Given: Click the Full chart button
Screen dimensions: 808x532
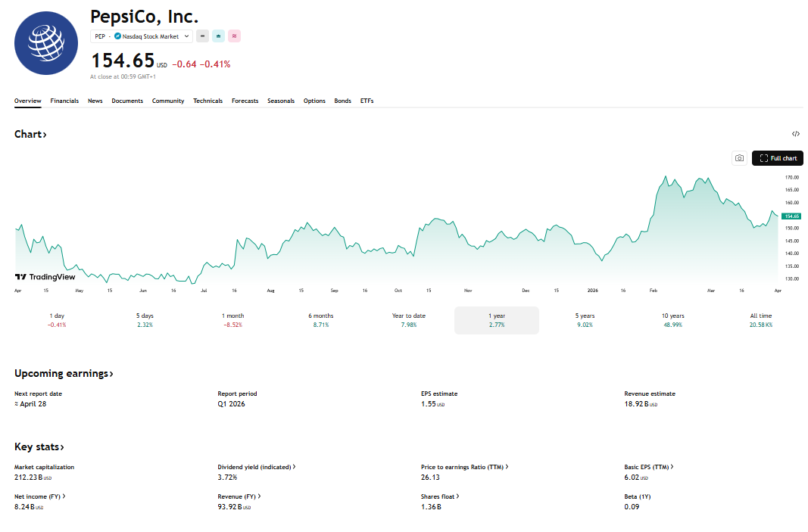Looking at the screenshot, I should tap(778, 158).
